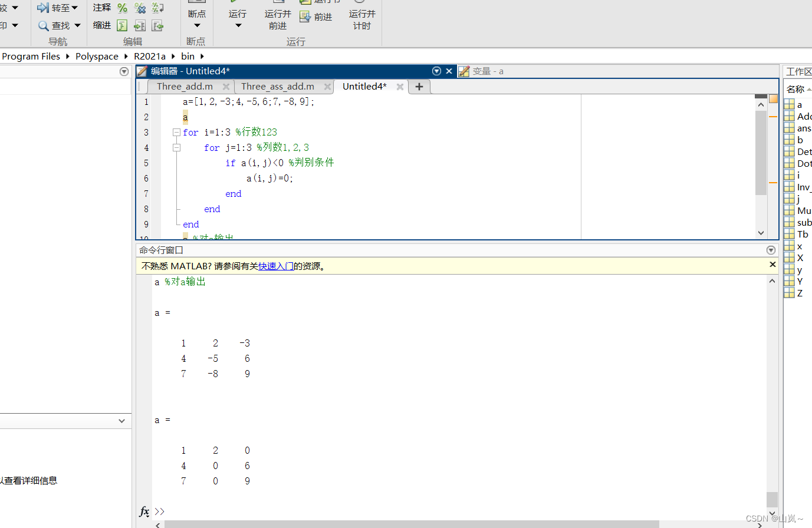The height and width of the screenshot is (528, 812).
Task: Select variable j in workspace
Action: [798, 199]
